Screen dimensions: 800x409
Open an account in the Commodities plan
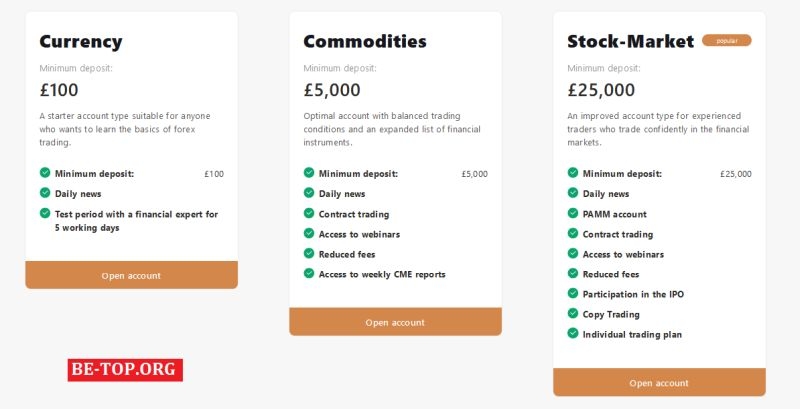395,322
